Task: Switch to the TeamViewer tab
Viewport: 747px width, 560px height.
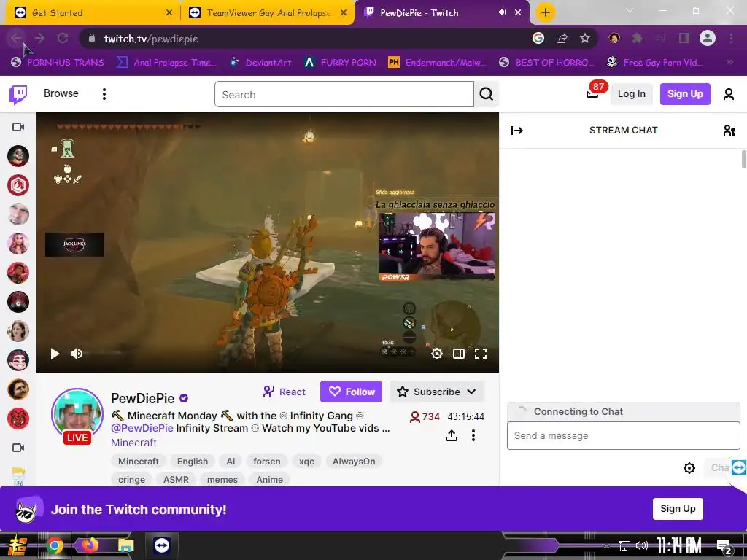Action: click(268, 13)
